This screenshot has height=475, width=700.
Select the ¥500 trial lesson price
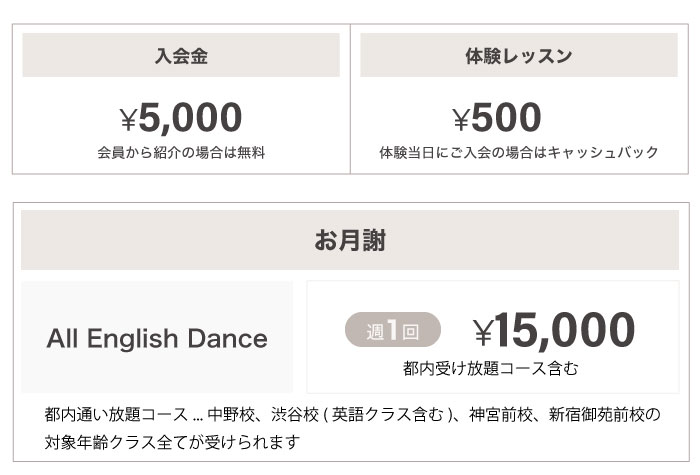(x=496, y=117)
